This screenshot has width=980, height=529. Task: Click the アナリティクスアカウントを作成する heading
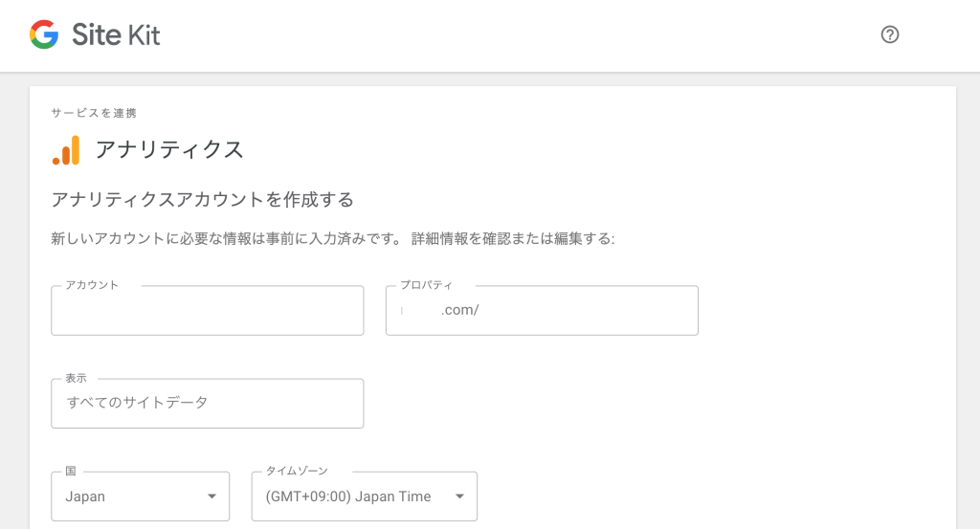(203, 200)
